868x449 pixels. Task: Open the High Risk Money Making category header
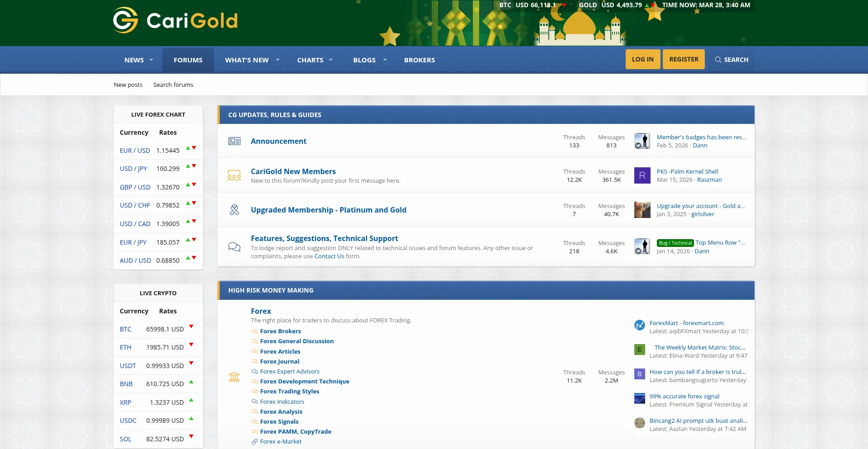pyautogui.click(x=271, y=290)
